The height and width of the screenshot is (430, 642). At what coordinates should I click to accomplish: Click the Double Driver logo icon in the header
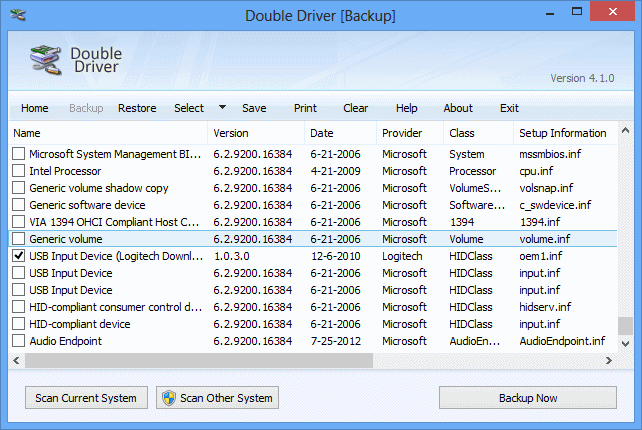46,60
